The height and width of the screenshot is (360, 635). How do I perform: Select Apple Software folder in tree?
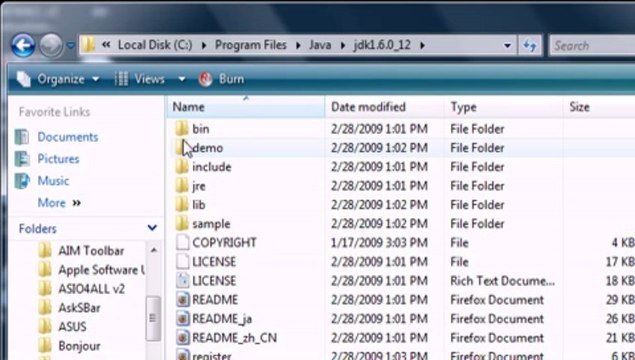101,270
